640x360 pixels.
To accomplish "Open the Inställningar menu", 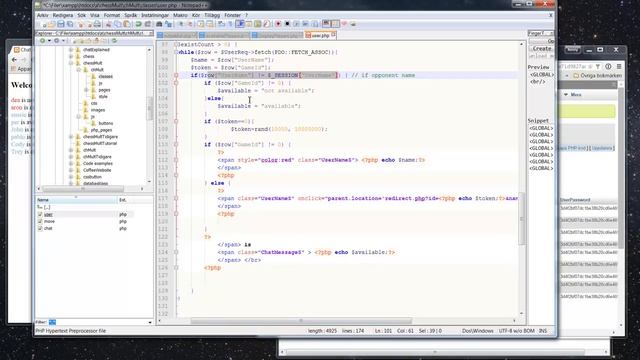I will point(155,15).
